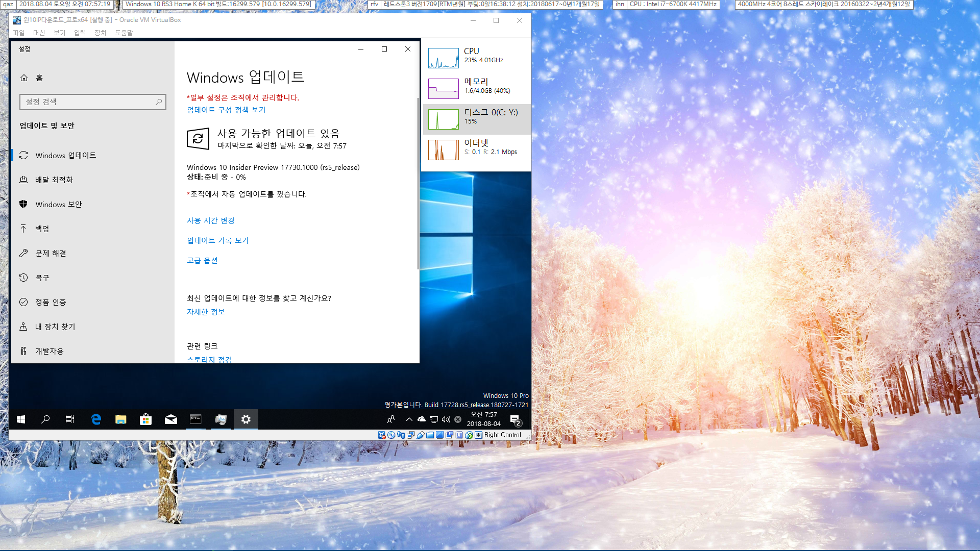Open 배달 최적화 in the sidebar
The height and width of the screenshot is (551, 980).
[x=93, y=180]
